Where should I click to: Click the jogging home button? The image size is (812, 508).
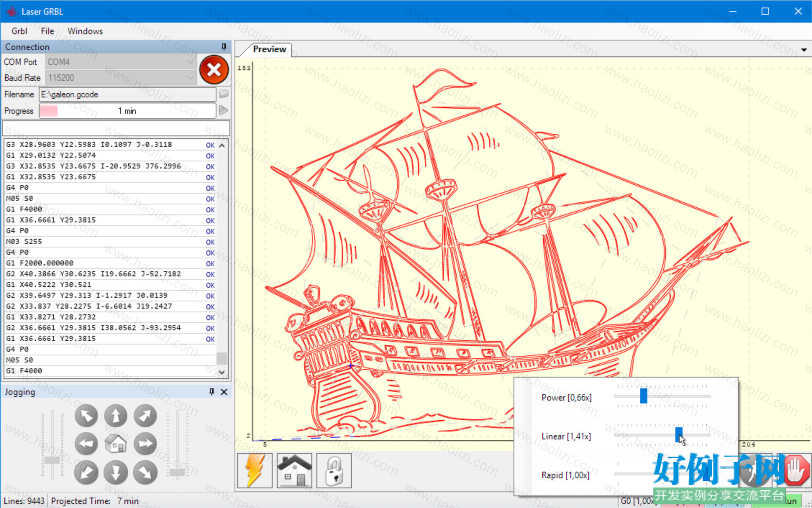click(x=116, y=444)
